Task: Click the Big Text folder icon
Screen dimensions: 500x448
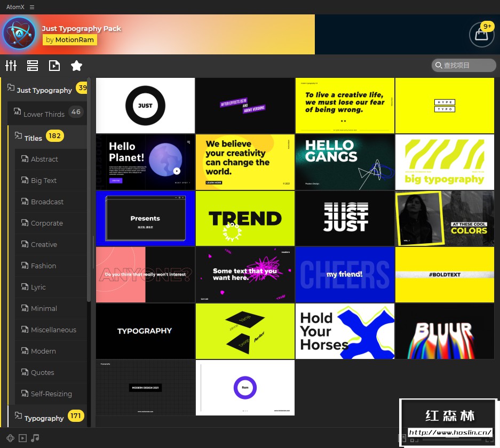Action: pos(25,180)
